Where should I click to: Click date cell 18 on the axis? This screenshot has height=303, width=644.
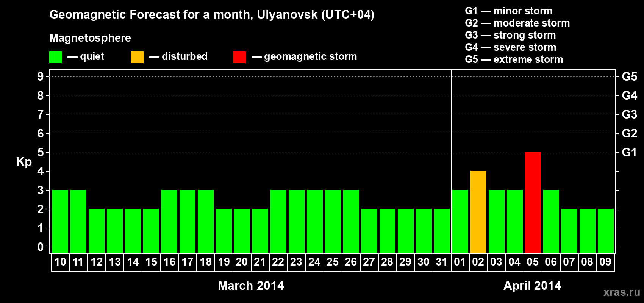pyautogui.click(x=206, y=262)
